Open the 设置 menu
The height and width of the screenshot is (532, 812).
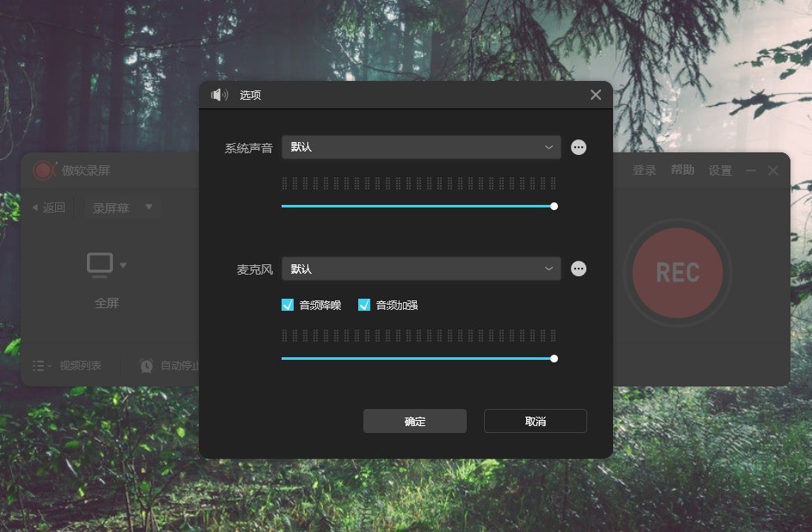[x=720, y=170]
